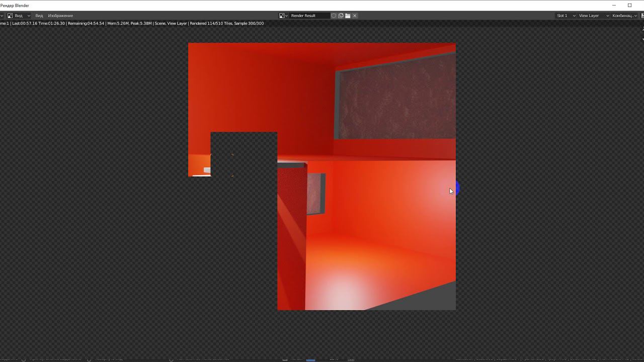Maximize the Рендер Blender window

pyautogui.click(x=629, y=6)
